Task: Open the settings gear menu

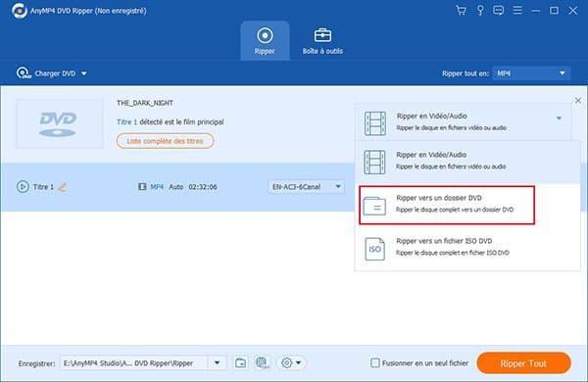Action: pyautogui.click(x=291, y=362)
